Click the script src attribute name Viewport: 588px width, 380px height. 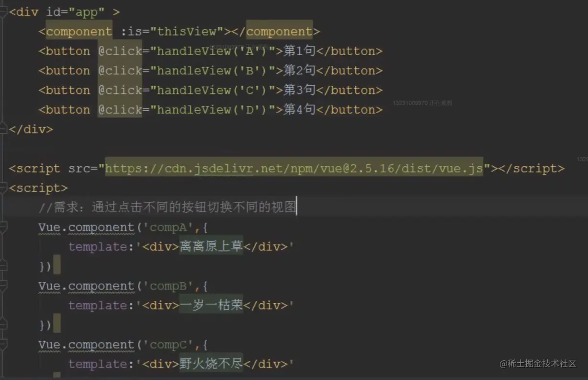(79, 169)
